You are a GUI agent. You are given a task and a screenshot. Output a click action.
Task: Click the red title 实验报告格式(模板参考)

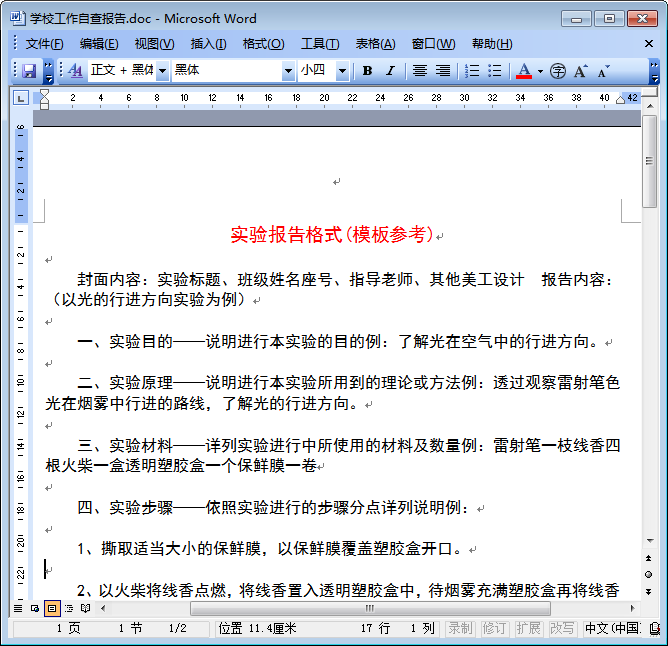331,234
